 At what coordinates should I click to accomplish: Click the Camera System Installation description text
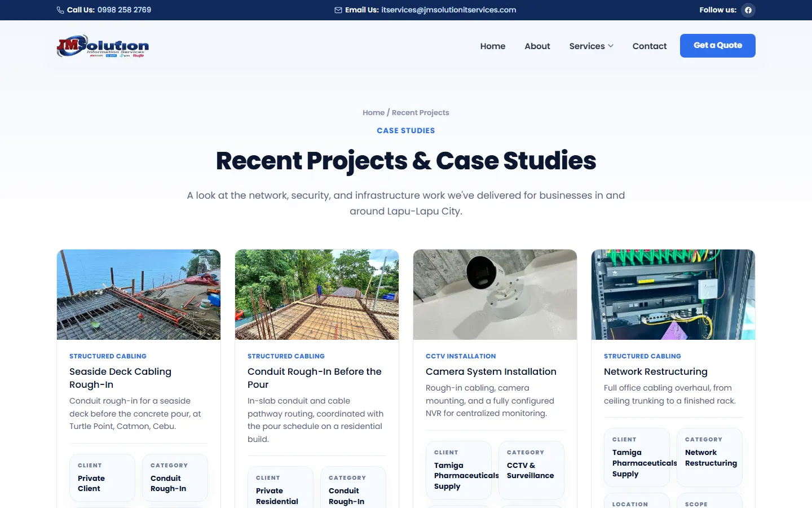point(490,401)
